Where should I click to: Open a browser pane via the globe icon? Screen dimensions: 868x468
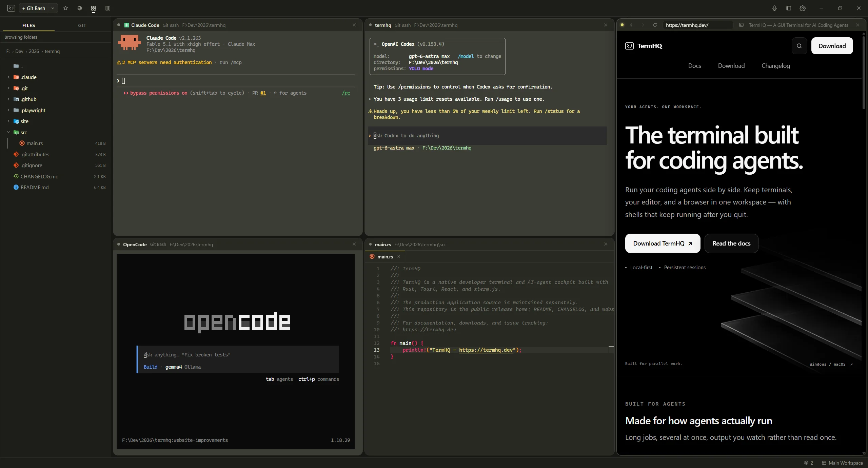click(80, 8)
